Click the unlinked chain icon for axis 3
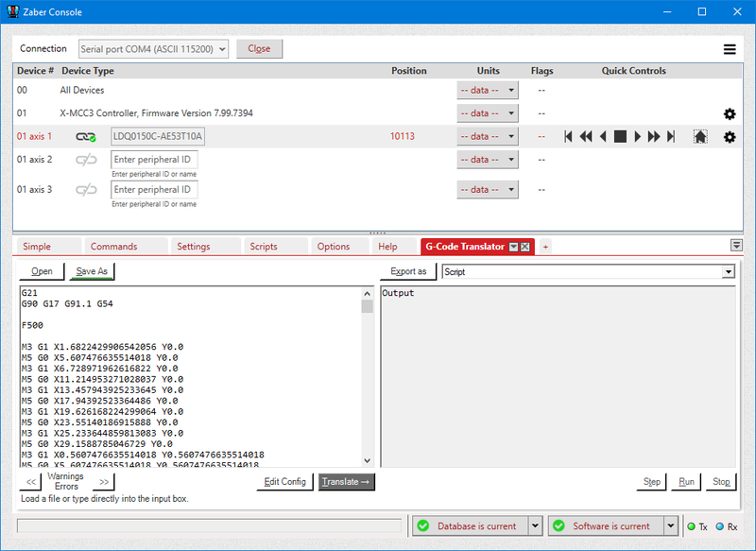Screen dimensions: 756x551 pos(86,190)
